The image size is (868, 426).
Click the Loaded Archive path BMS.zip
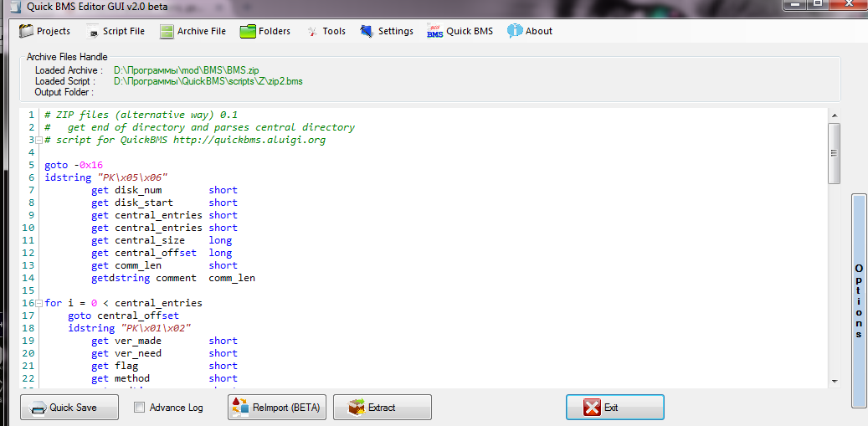click(x=186, y=70)
